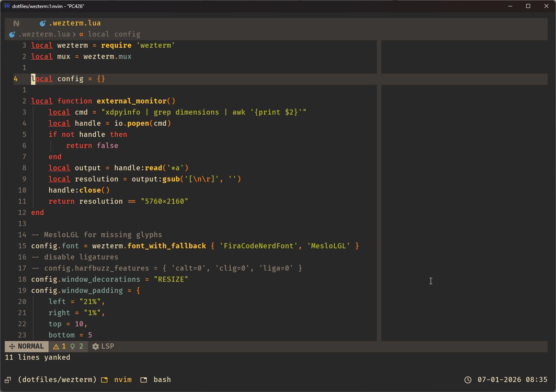The width and height of the screenshot is (556, 392).
Task: Close the WezTerm window
Action: pyautogui.click(x=546, y=6)
